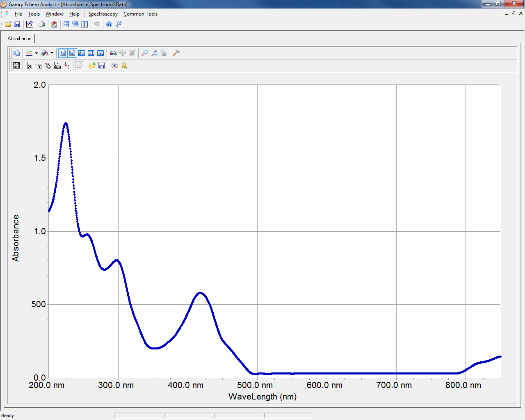Click the '300.0 nm' axis label
Screen dimensions: 525x420
tap(116, 385)
